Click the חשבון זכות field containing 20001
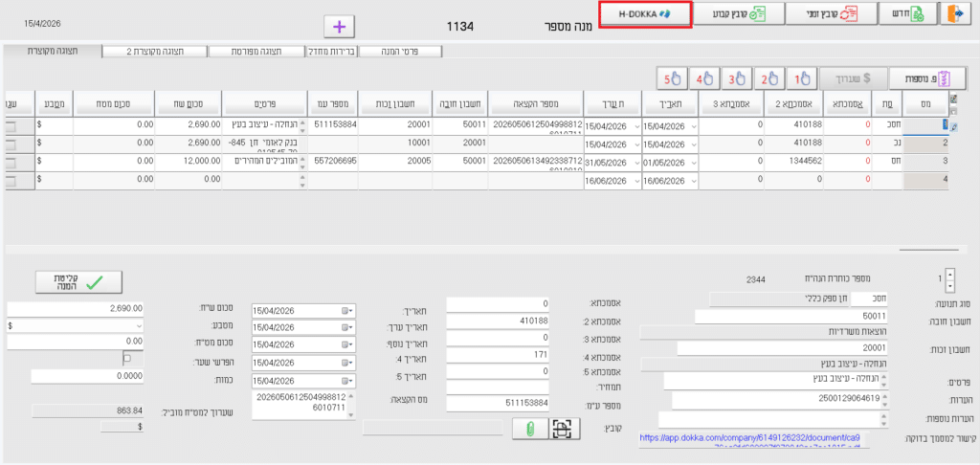The height and width of the screenshot is (465, 980). tap(782, 348)
